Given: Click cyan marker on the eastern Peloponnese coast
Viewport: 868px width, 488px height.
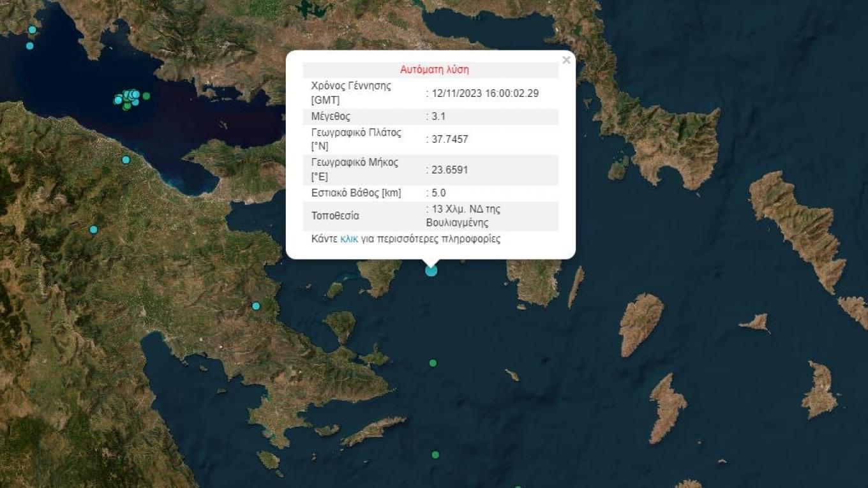Looking at the screenshot, I should (256, 306).
